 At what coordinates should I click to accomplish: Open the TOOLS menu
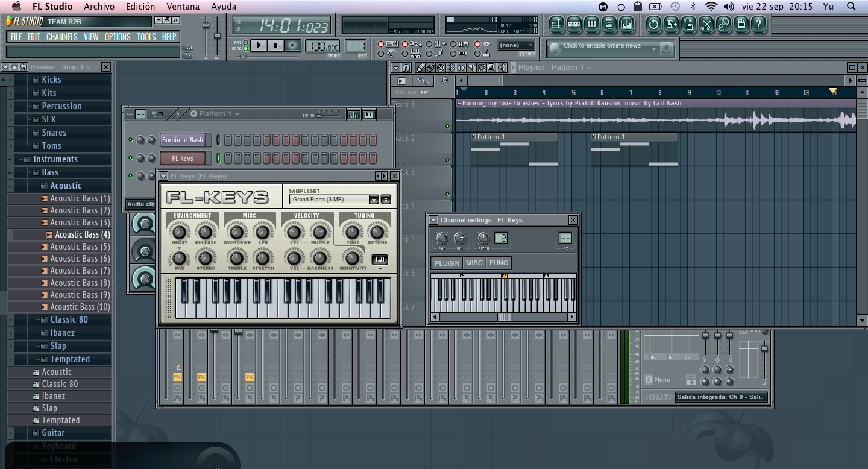point(146,37)
